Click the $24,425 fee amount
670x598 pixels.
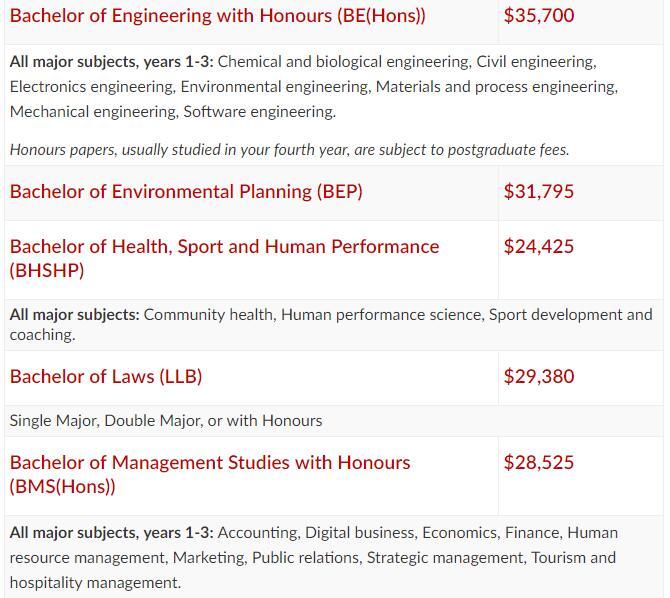(539, 247)
